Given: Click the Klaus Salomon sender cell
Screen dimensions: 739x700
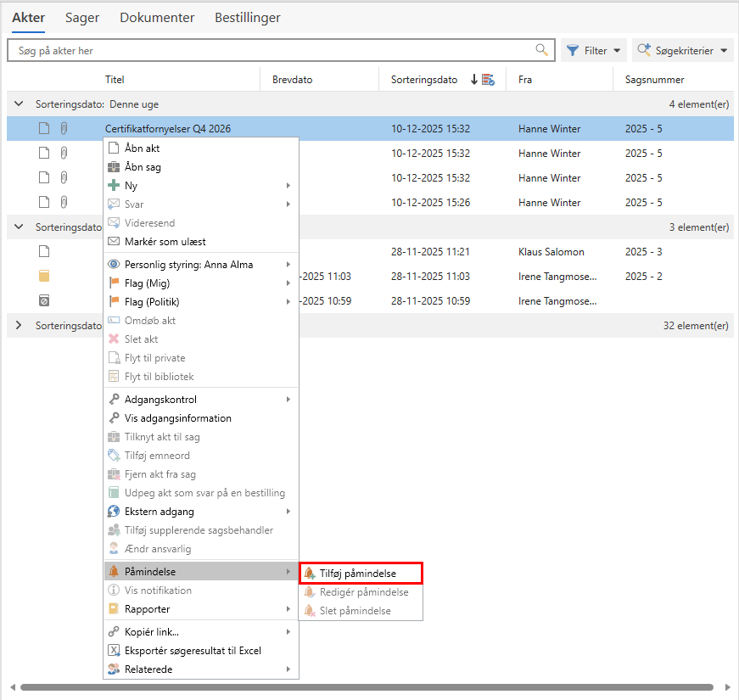Looking at the screenshot, I should click(551, 252).
